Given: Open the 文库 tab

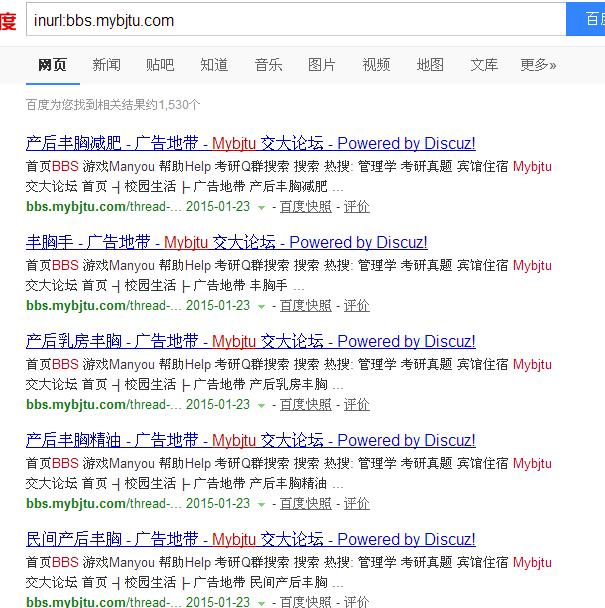Looking at the screenshot, I should tap(484, 65).
